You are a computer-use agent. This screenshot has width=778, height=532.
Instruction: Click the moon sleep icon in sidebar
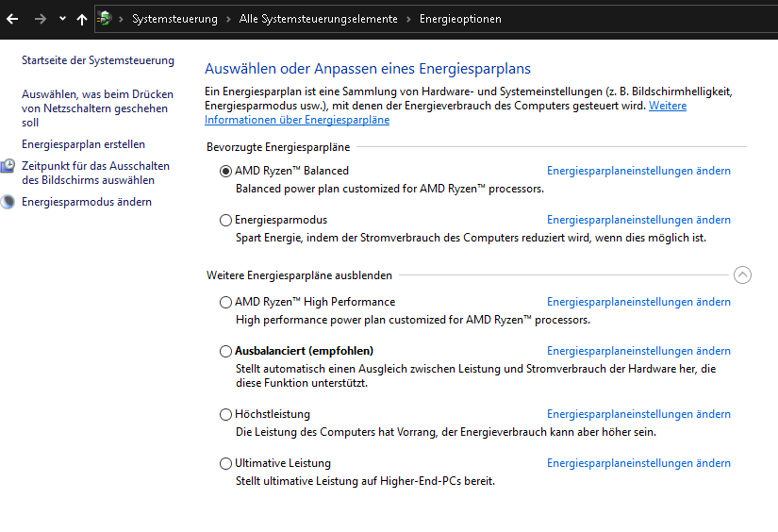click(x=8, y=202)
